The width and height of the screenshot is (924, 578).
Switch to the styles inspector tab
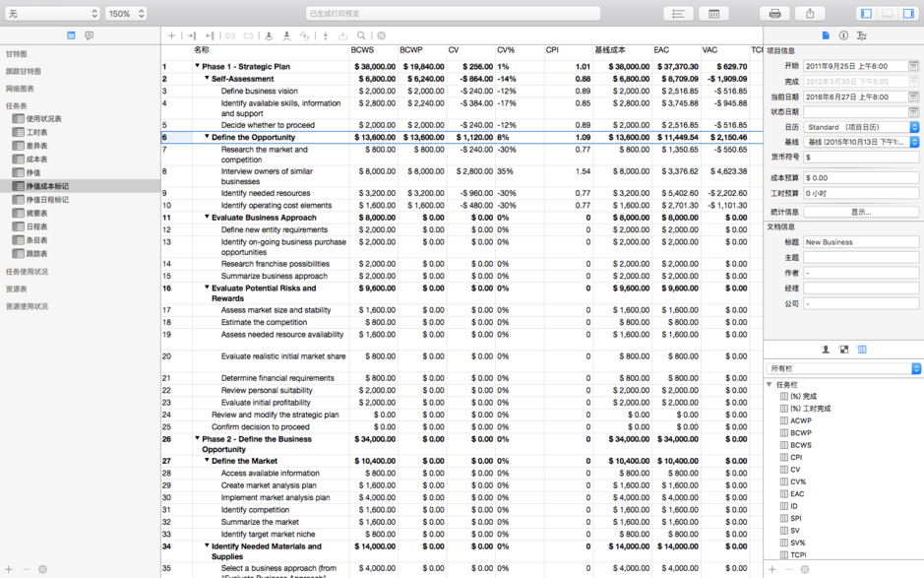point(862,33)
